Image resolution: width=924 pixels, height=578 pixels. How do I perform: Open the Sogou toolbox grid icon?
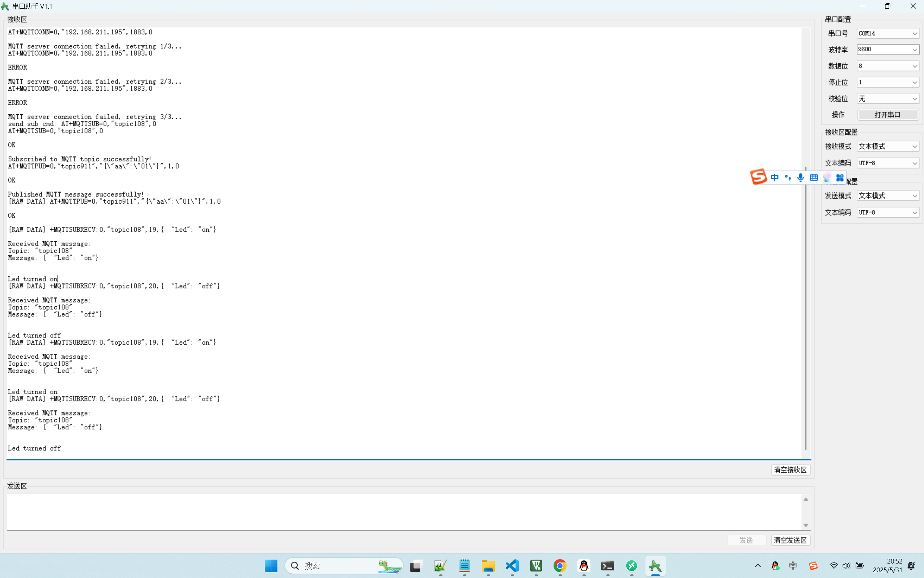(840, 177)
